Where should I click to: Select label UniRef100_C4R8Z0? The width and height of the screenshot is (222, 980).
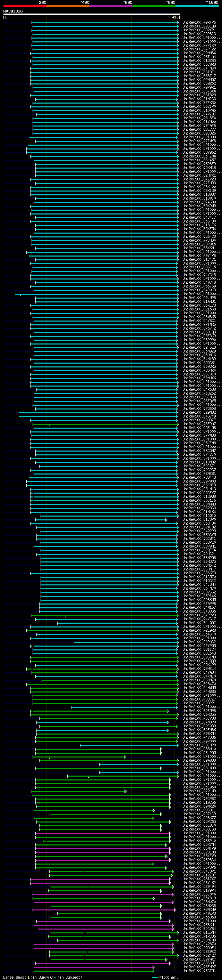point(199,944)
